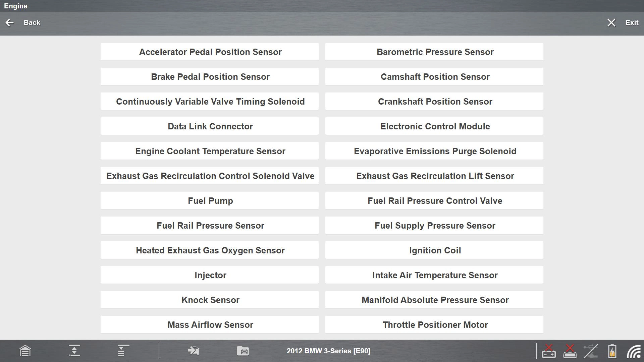Select the page up toolbar icon
This screenshot has height=362, width=644.
tap(74, 351)
